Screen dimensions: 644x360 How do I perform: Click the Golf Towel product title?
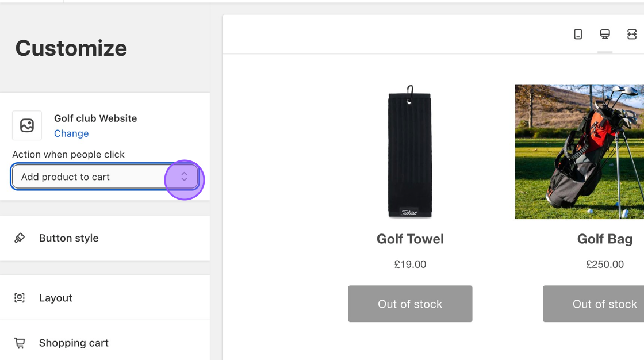click(x=410, y=239)
